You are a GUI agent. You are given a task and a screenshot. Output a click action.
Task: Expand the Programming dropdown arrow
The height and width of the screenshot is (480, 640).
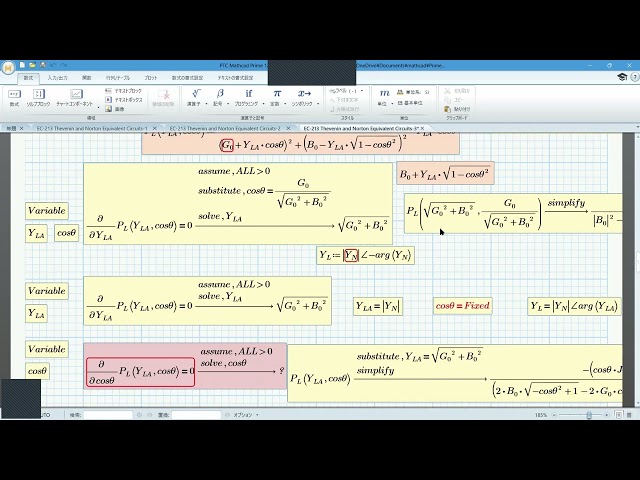tap(262, 104)
